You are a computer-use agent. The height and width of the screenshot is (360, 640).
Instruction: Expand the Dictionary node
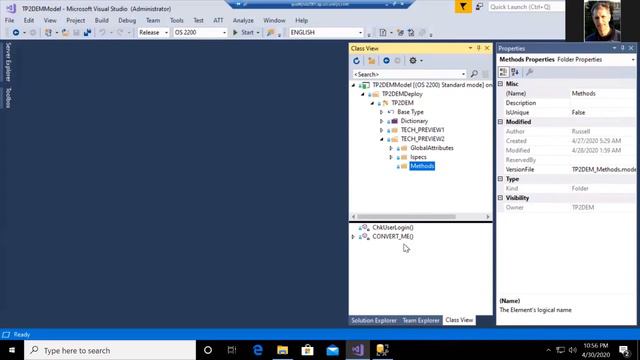[381, 121]
